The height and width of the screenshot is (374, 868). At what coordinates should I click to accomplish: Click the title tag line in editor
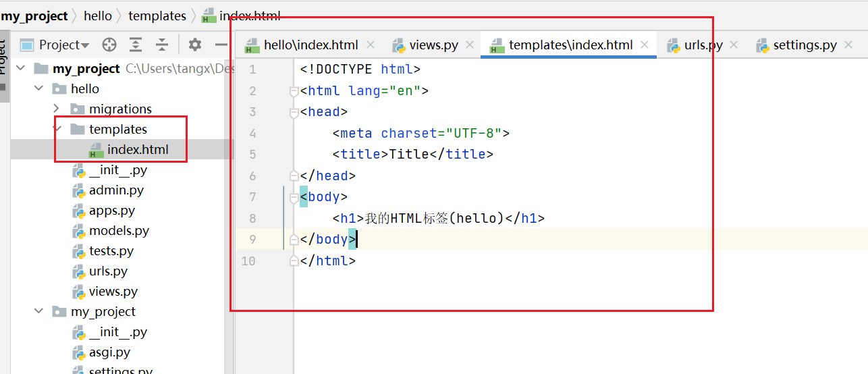coord(412,154)
